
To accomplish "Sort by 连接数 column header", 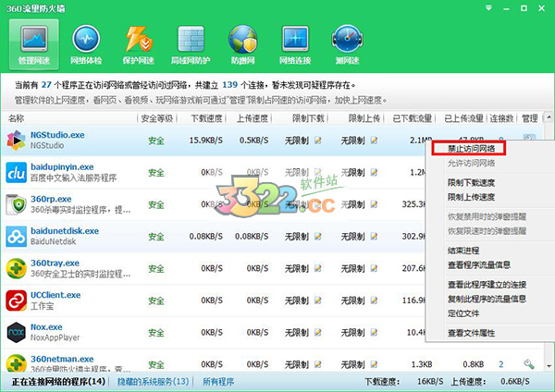I will pos(501,118).
